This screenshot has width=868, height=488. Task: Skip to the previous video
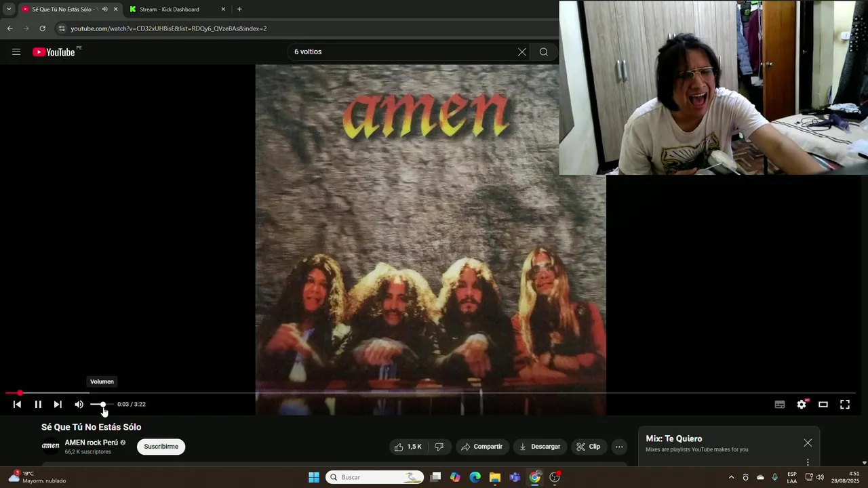coord(17,405)
